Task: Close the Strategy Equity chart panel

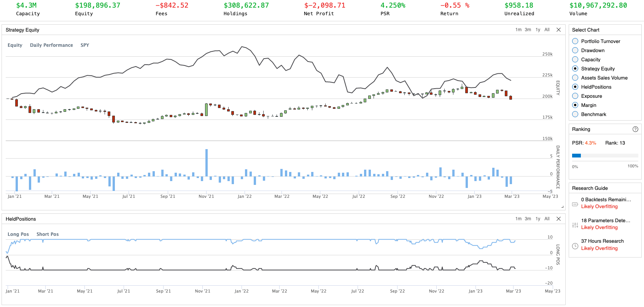Action: pos(558,30)
